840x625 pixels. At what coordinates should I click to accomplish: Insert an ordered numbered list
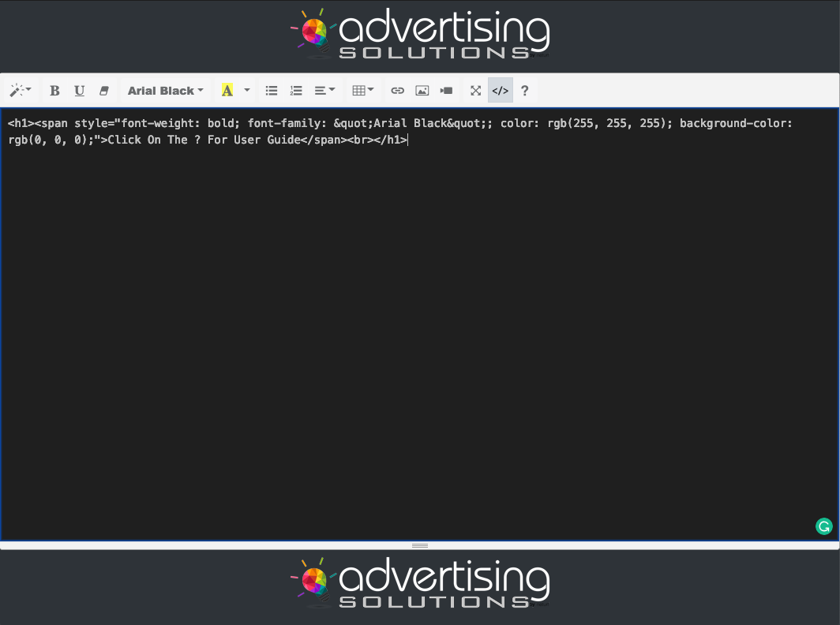(x=296, y=90)
